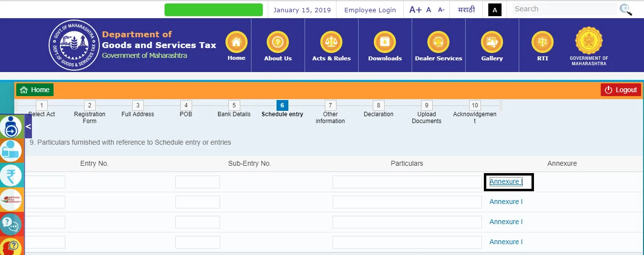Click the Sub-Entry No. column header
The height and width of the screenshot is (255, 644).
point(250,163)
